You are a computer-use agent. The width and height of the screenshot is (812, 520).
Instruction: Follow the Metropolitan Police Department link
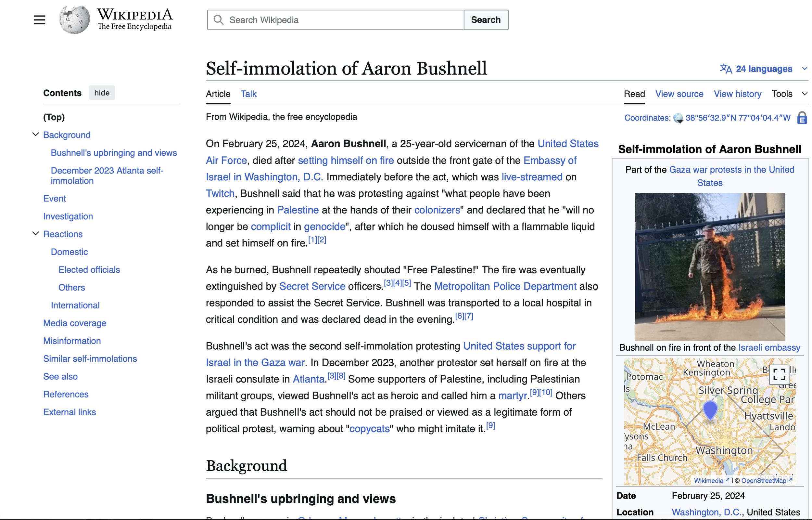click(505, 286)
